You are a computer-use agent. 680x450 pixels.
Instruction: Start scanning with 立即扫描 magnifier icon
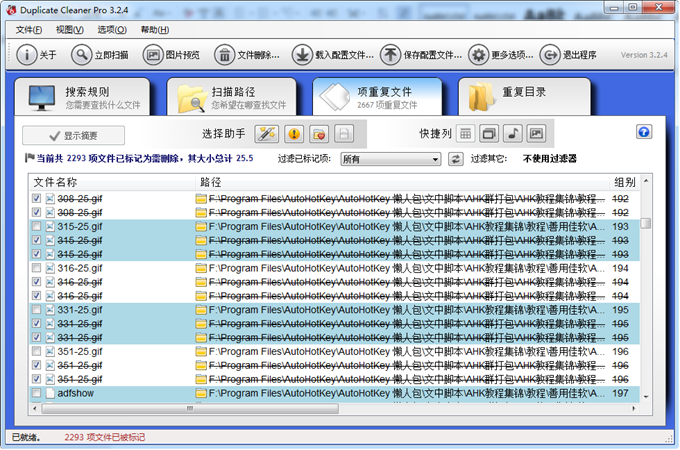click(82, 55)
